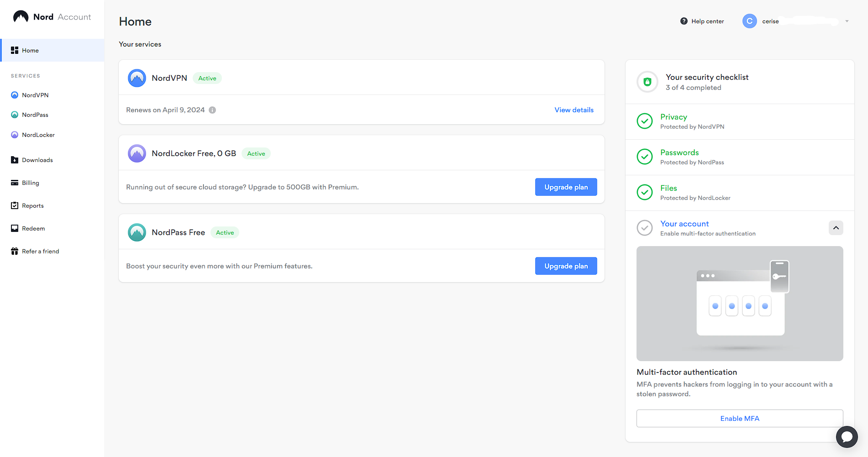Click the security checklist shield icon
Image resolution: width=868 pixels, height=457 pixels.
(x=647, y=82)
